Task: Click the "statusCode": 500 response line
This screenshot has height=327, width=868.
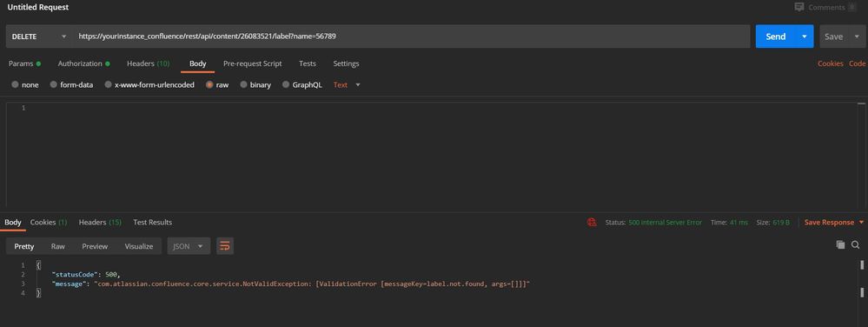Action: [x=86, y=274]
